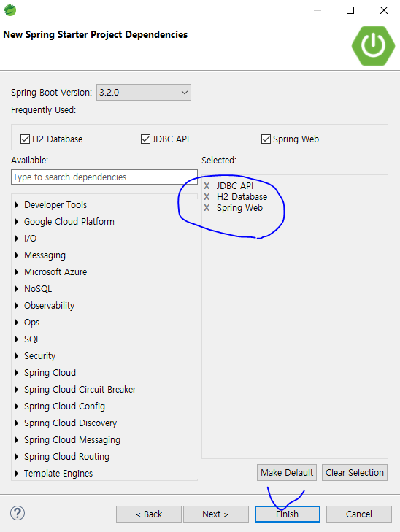Maximize the dialog window
This screenshot has height=532, width=400.
[350, 10]
